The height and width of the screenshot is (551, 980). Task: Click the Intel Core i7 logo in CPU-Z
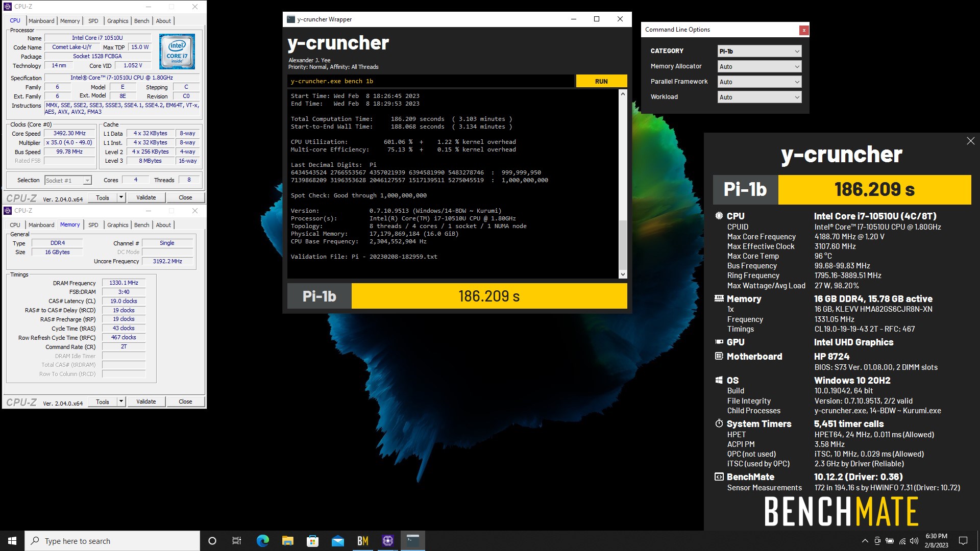point(177,52)
